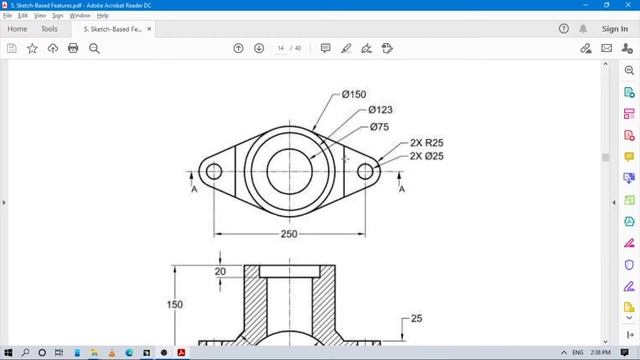Screen dimensions: 640x360
Task: Open the Export PDF tool in the right pane
Action: pyautogui.click(x=629, y=92)
